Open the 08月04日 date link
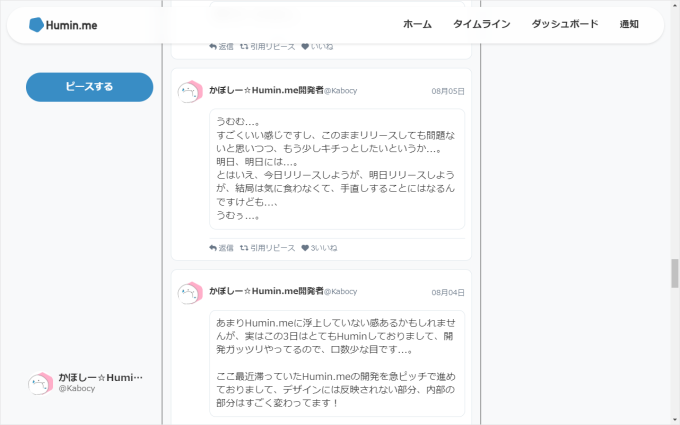Image resolution: width=680 pixels, height=425 pixels. point(448,292)
